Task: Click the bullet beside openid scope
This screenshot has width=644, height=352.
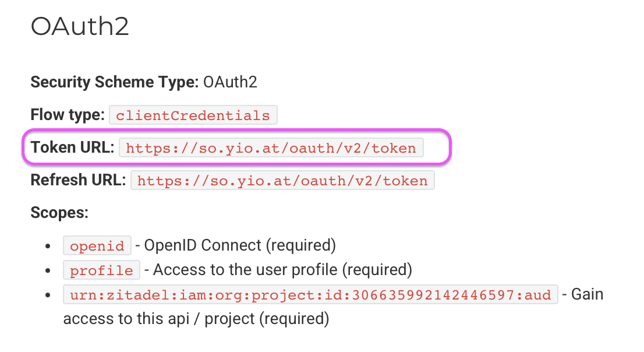Action: click(48, 246)
